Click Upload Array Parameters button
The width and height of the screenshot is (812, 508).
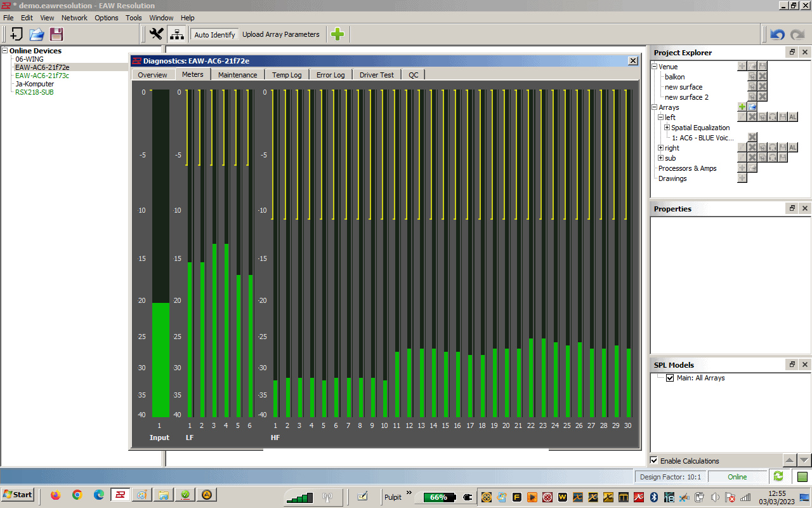(x=281, y=35)
